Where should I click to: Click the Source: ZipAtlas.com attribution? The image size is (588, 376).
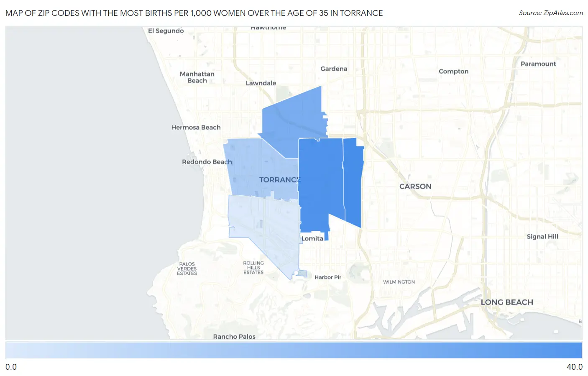pos(551,13)
